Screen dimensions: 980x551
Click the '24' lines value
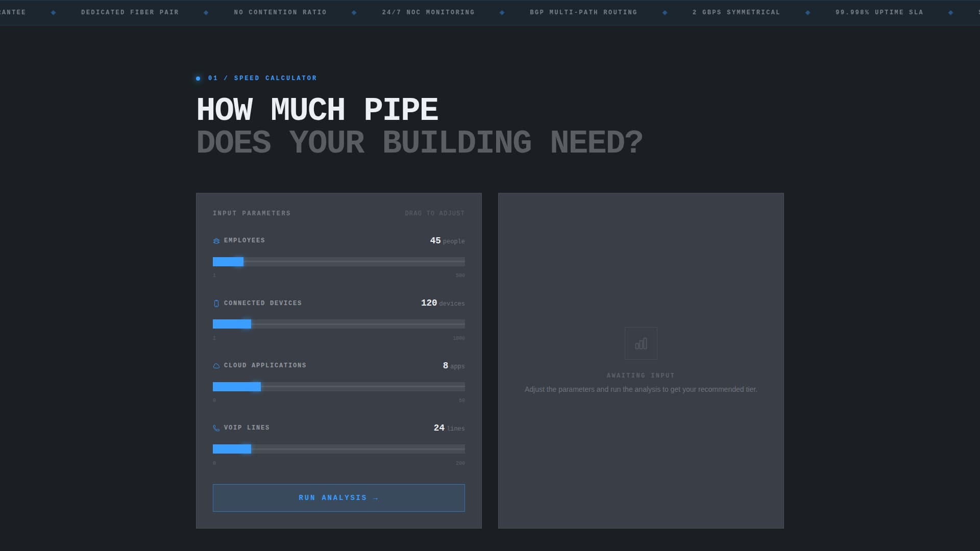[x=439, y=428]
